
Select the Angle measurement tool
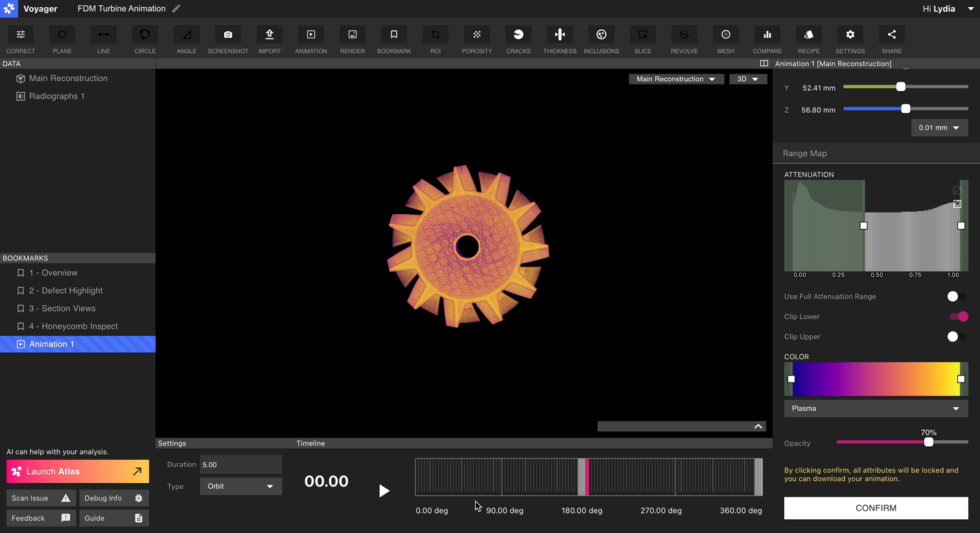click(x=186, y=39)
